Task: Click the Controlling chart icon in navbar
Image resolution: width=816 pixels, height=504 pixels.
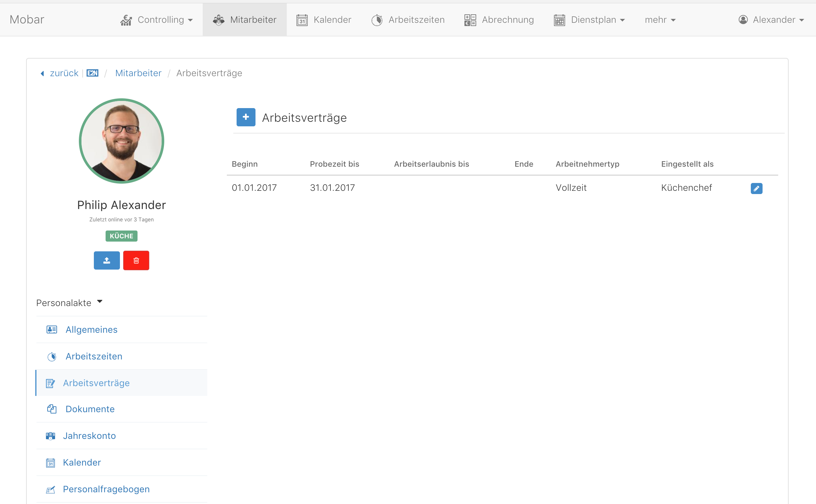Action: [126, 20]
